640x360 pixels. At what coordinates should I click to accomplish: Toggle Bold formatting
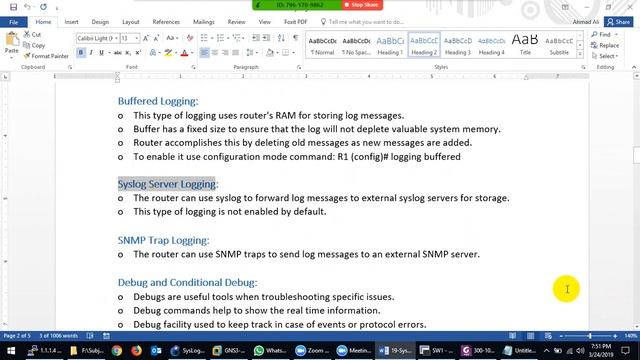tap(80, 53)
